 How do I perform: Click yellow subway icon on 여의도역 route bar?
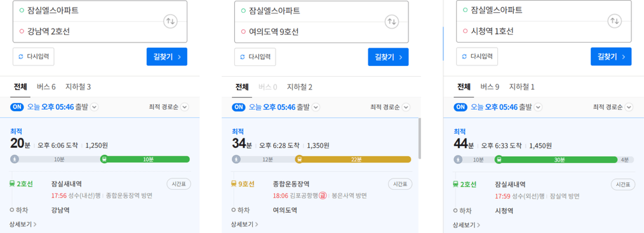coord(299,159)
